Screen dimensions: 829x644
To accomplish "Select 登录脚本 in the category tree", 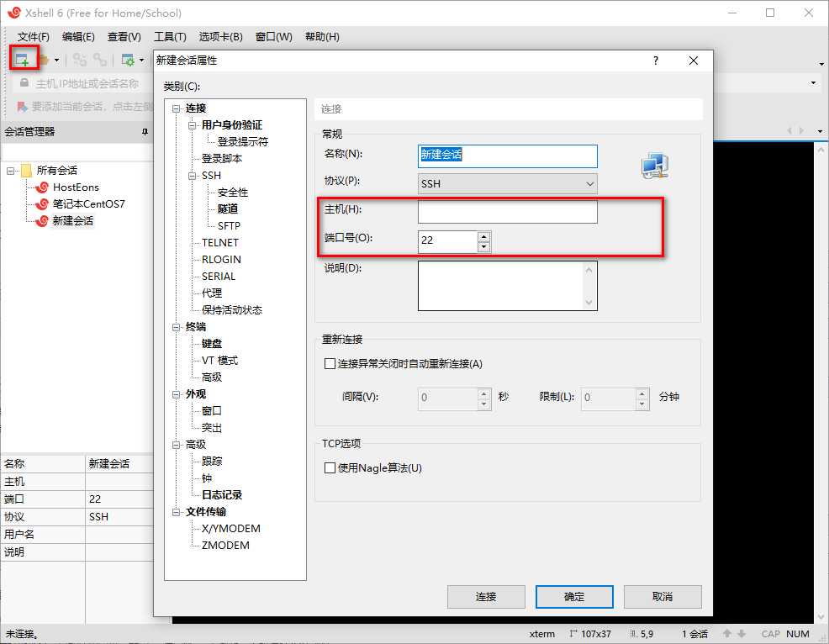I will 221,159.
